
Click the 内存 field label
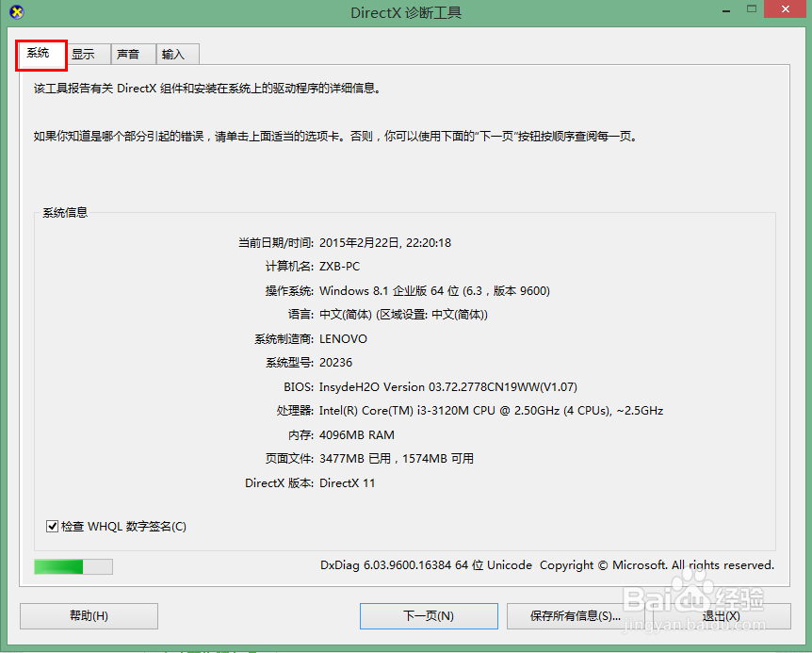click(300, 435)
